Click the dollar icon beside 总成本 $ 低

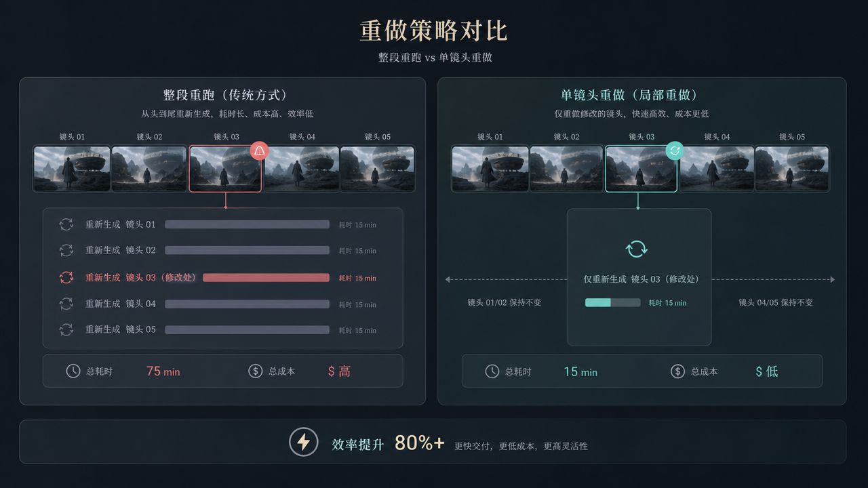677,371
